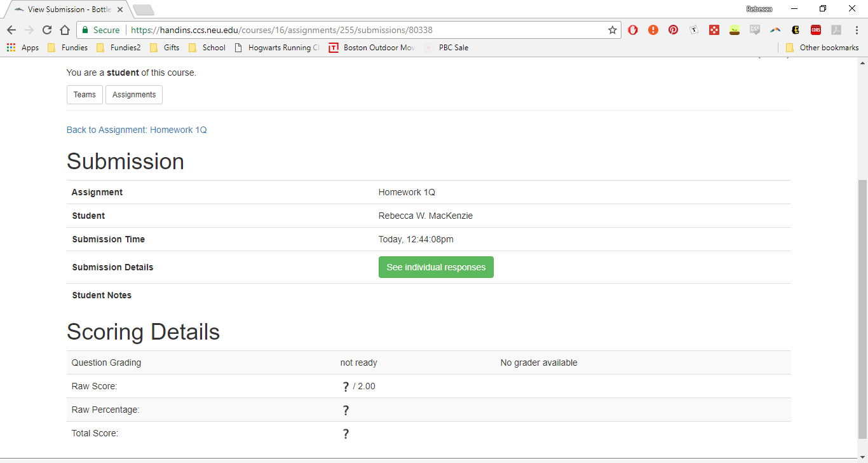
Task: Click the Pinterest extension icon
Action: pyautogui.click(x=673, y=30)
